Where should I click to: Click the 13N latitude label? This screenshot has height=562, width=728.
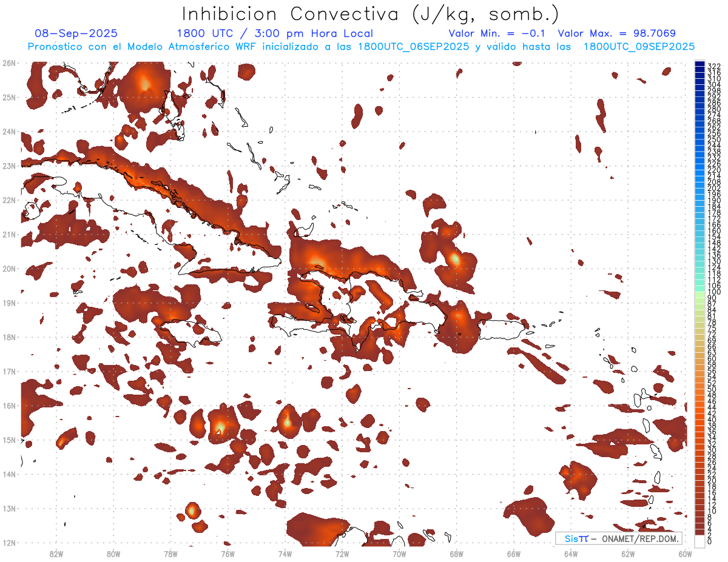[x=9, y=508]
